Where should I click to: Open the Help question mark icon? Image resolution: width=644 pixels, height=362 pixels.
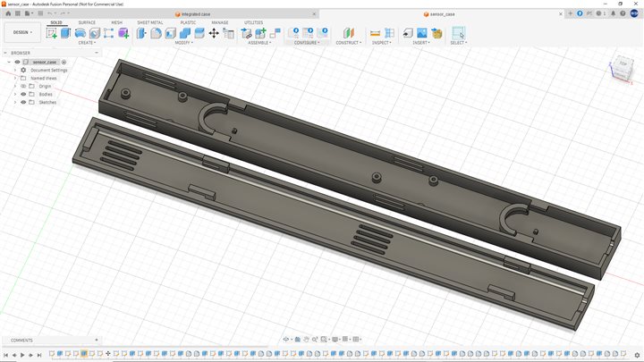coord(623,13)
